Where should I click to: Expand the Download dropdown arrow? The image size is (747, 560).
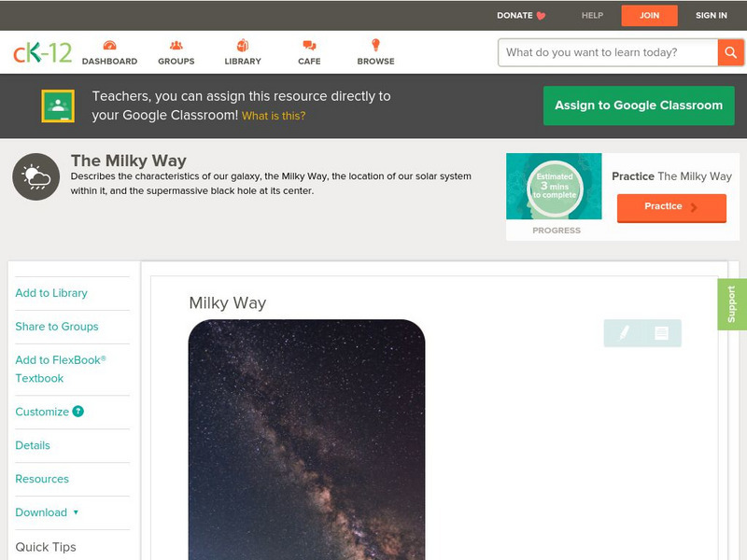pos(76,512)
